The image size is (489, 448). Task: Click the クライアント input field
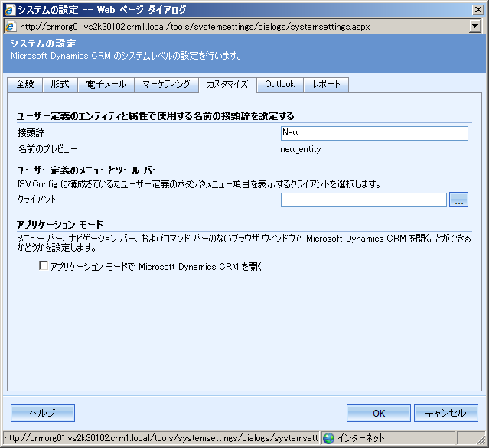point(363,200)
